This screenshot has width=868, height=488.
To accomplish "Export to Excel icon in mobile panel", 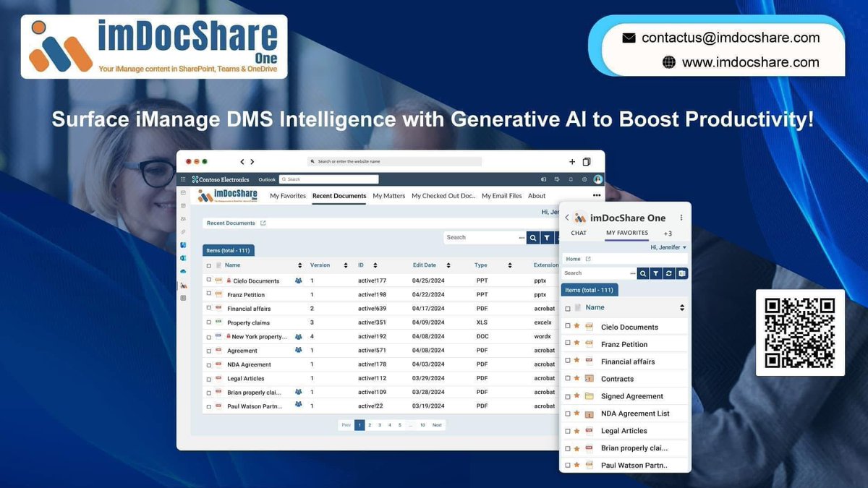I will pos(682,273).
